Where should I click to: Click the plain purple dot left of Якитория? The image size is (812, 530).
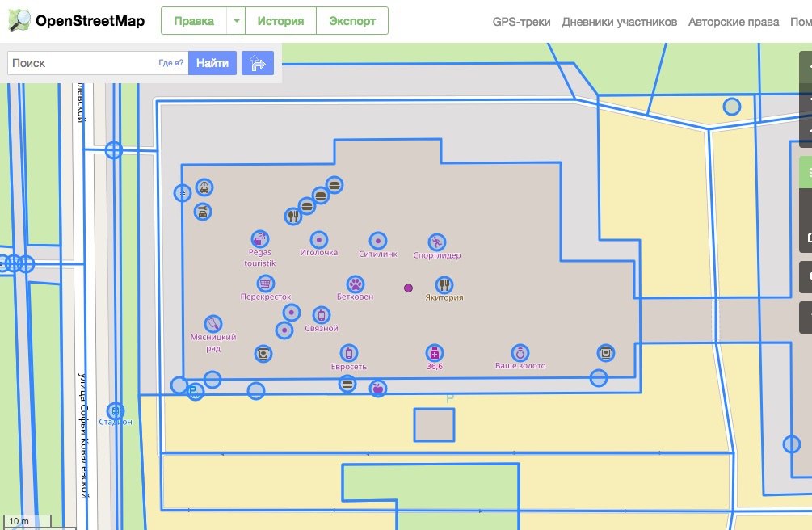pyautogui.click(x=409, y=288)
